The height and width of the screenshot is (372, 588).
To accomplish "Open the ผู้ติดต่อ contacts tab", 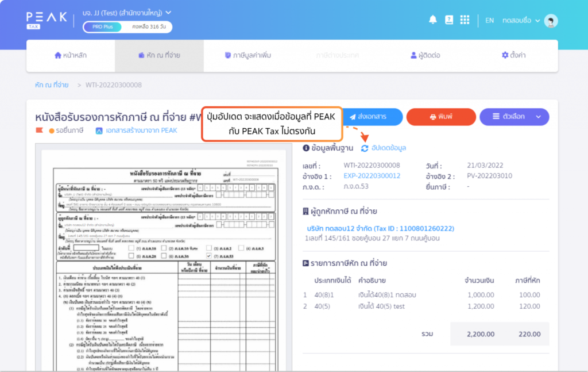I will (425, 55).
